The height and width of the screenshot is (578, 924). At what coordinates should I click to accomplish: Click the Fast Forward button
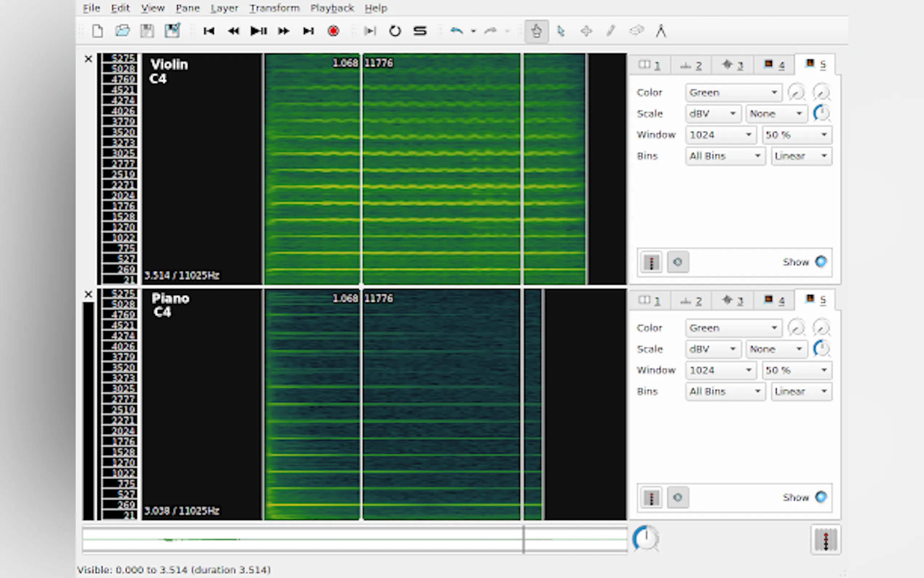point(283,31)
